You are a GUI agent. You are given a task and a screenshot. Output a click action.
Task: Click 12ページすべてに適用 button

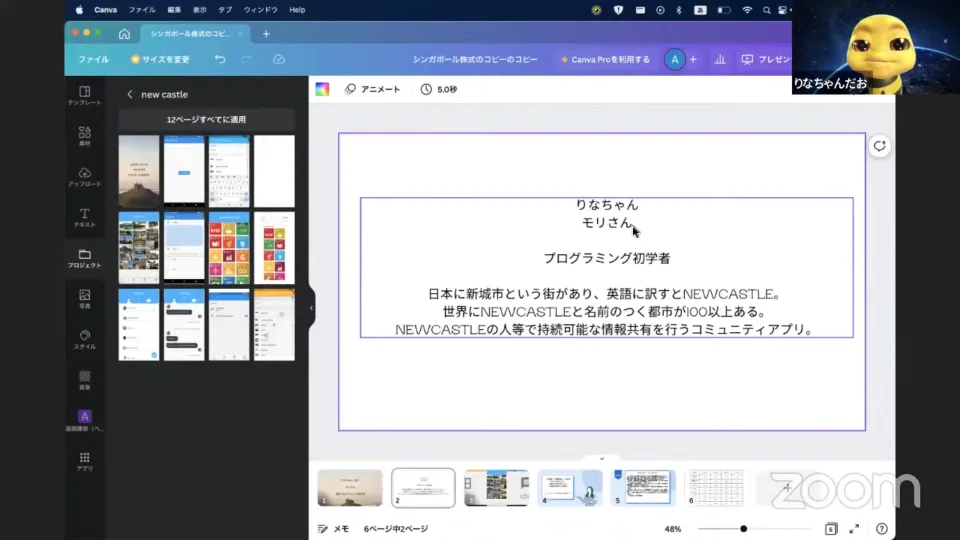206,119
